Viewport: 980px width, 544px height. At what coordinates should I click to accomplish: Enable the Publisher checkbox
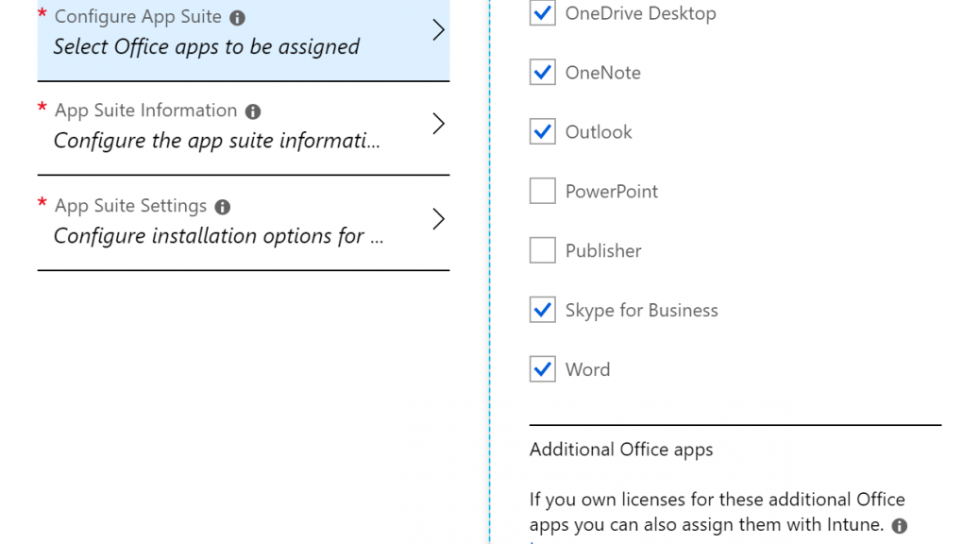coord(543,250)
